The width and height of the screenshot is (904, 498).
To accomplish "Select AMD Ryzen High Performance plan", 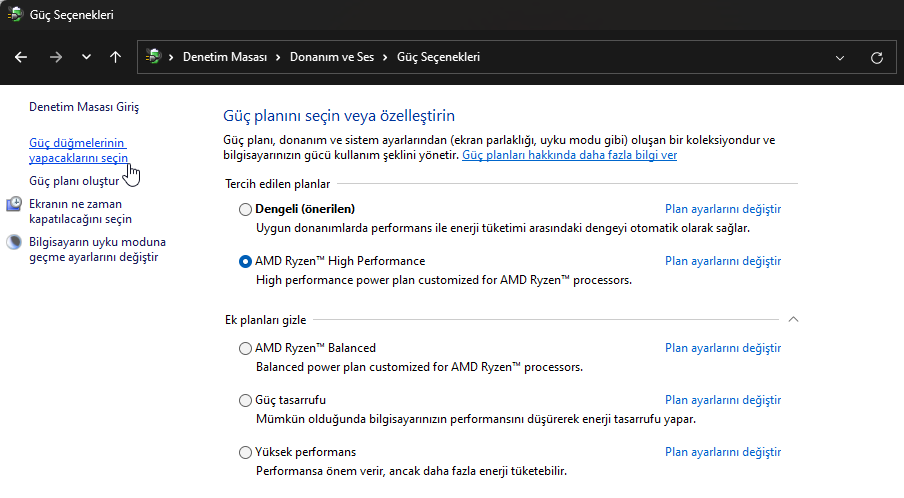I will coord(245,262).
